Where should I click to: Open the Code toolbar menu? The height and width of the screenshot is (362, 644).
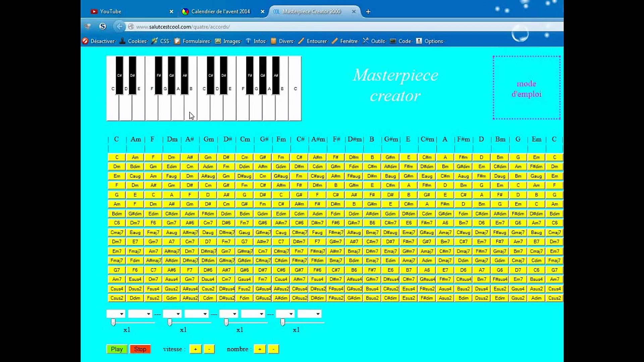[401, 41]
